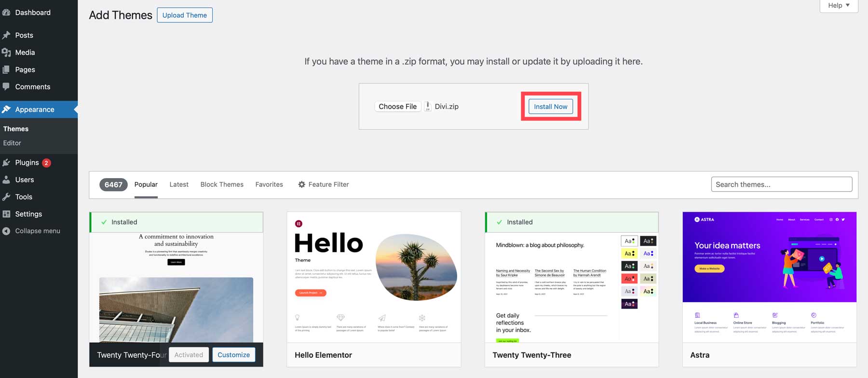Switch to the Latest tab

[179, 184]
